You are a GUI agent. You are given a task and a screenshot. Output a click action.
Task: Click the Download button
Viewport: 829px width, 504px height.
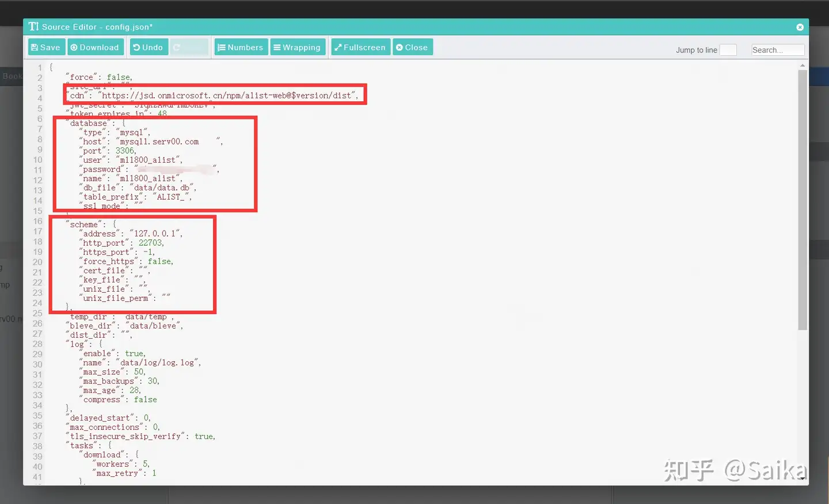coord(95,47)
